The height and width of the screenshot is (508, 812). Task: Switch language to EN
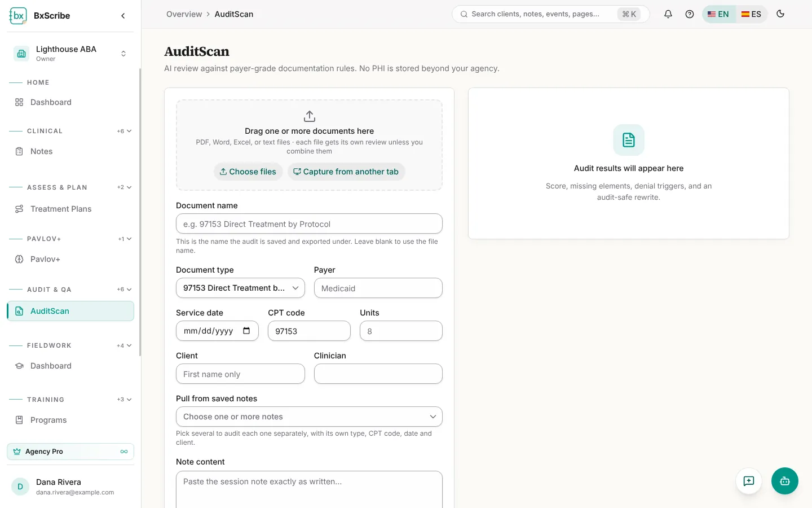tap(718, 14)
